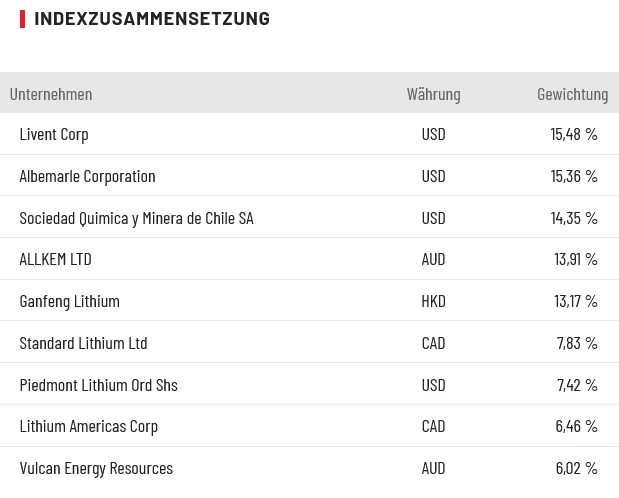This screenshot has width=619, height=498.
Task: Click Standard Lithium Ltd company name
Action: (83, 343)
